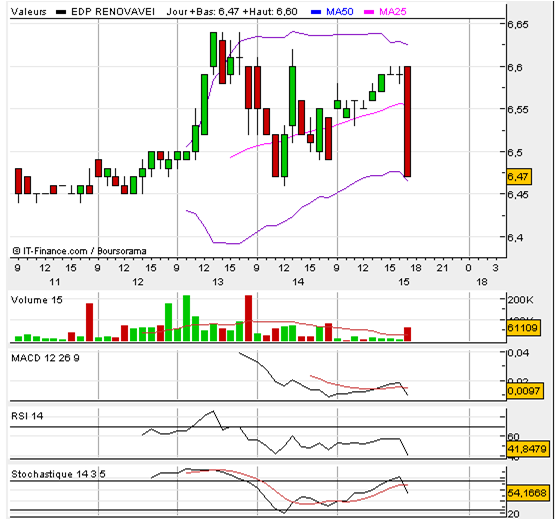Click the date label 11 on time axis
The width and height of the screenshot is (557, 520).
(x=55, y=282)
